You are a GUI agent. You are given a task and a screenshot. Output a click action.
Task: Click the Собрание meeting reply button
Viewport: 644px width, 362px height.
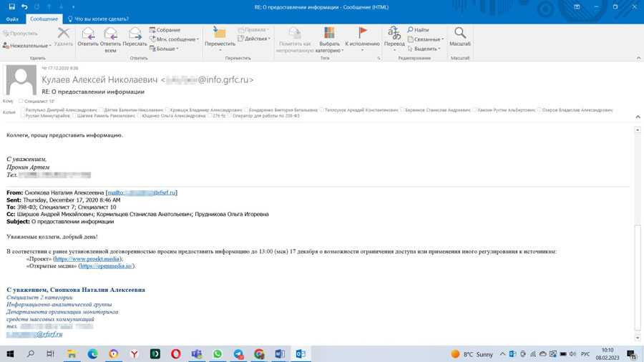click(x=165, y=30)
